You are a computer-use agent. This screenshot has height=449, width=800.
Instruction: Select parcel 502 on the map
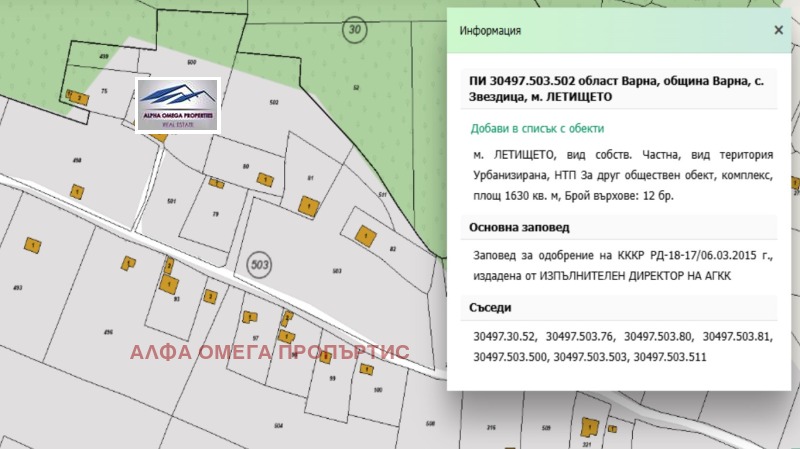point(274,103)
